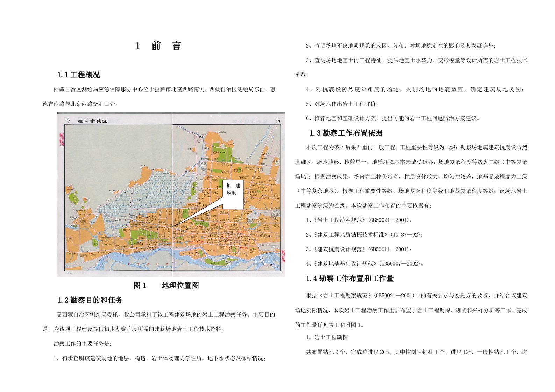Click the line "的工作量详见表 1 和附图 1。"
The width and height of the screenshot is (555, 392).
330,325
